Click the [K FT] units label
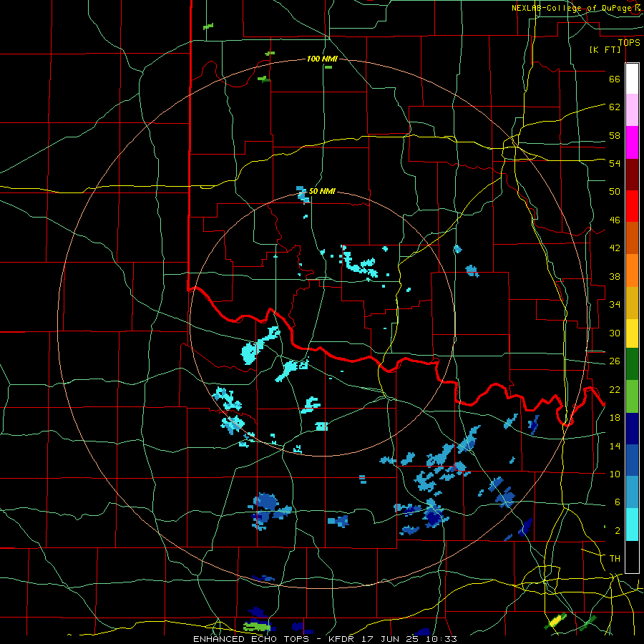644x644 pixels. 605,49
